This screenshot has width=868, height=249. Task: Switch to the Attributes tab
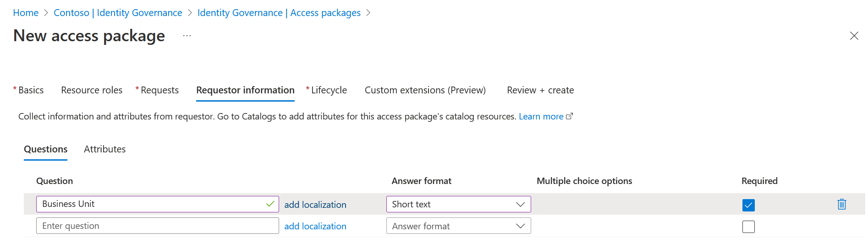104,149
